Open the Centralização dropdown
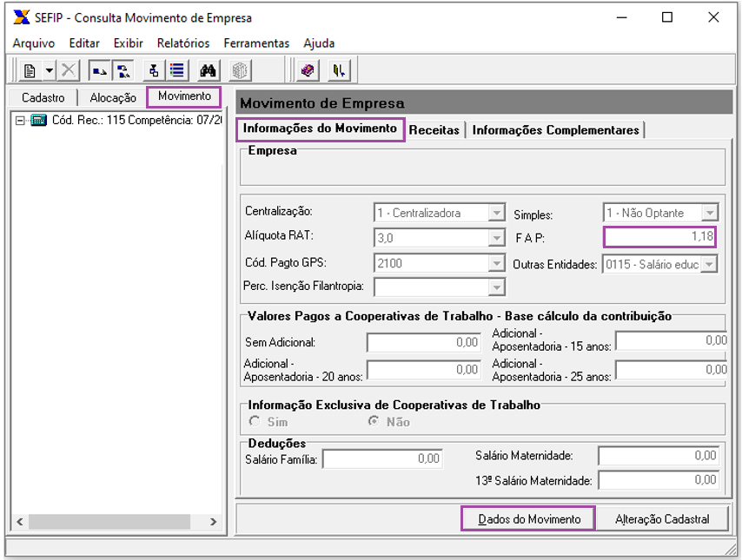Screen dimensions: 742x560 coord(496,213)
